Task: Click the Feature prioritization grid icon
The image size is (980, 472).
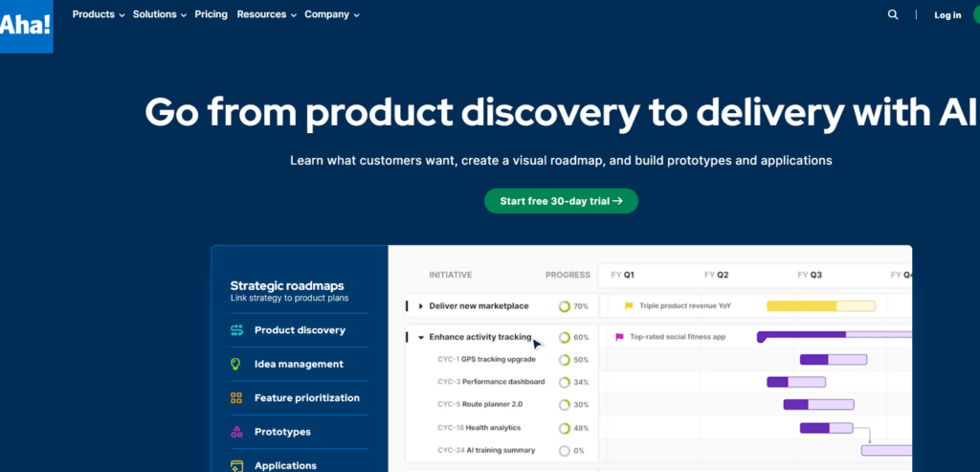Action: click(x=236, y=397)
